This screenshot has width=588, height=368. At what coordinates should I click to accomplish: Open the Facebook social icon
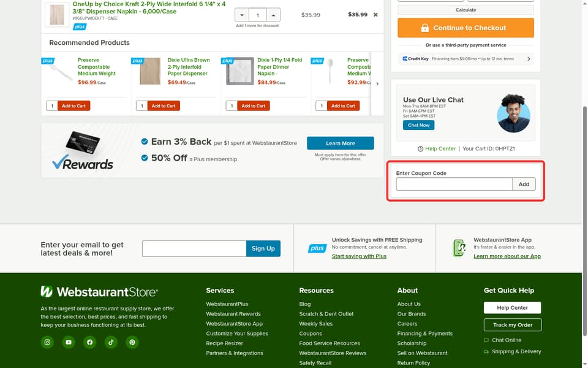click(89, 342)
